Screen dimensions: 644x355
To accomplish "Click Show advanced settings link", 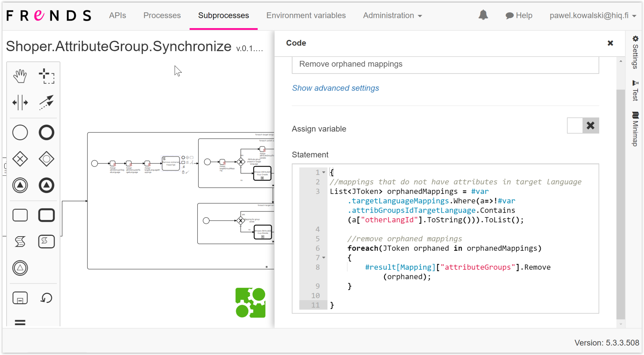I will (335, 88).
